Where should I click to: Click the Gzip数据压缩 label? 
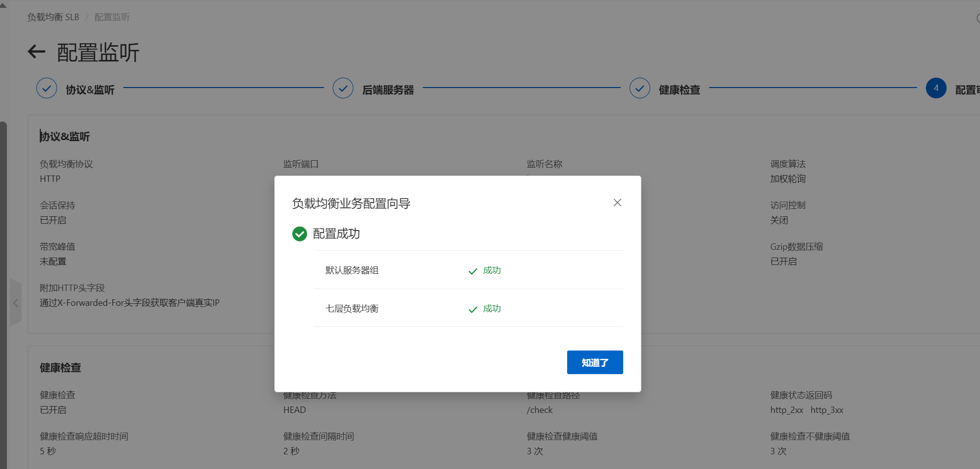[x=797, y=247]
